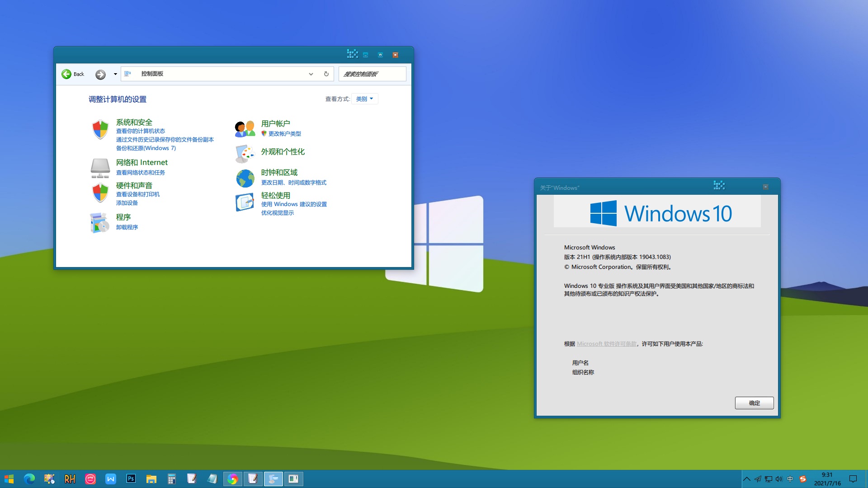Click the Sogou input method tray icon
This screenshot has width=868, height=488.
[803, 479]
